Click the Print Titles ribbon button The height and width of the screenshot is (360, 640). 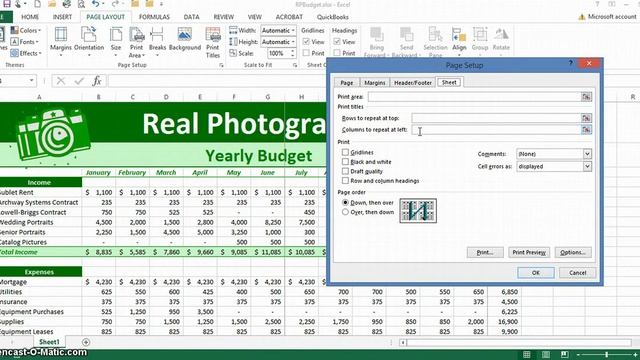(213, 42)
